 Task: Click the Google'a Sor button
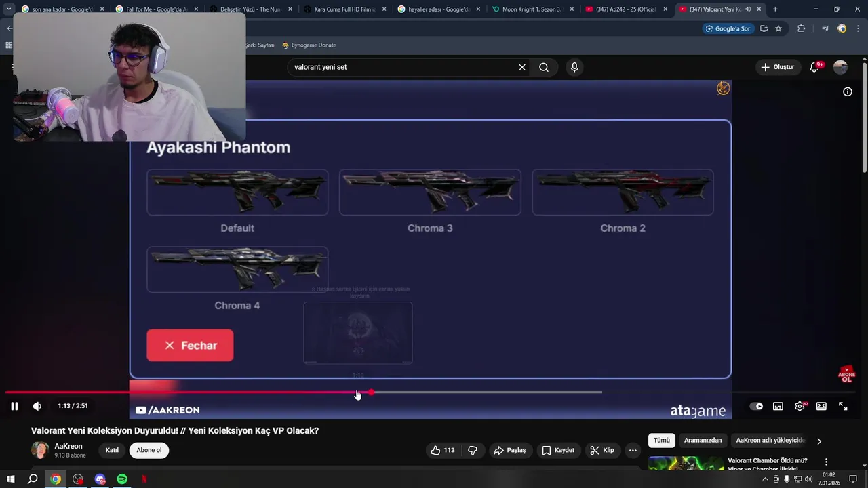pos(729,28)
